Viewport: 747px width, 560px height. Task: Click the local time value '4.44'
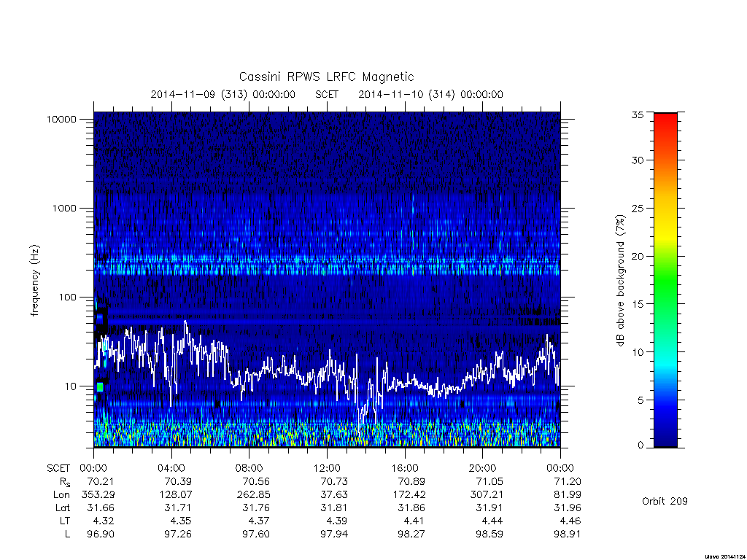tap(492, 521)
